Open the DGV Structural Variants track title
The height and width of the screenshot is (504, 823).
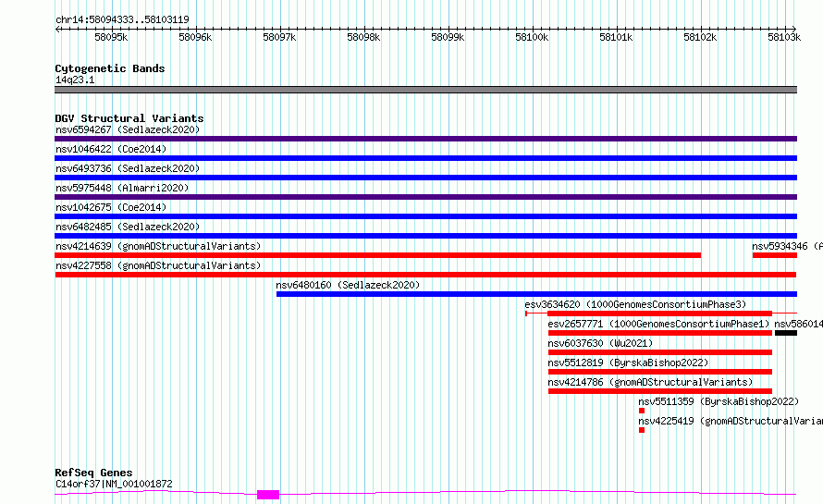(x=129, y=118)
